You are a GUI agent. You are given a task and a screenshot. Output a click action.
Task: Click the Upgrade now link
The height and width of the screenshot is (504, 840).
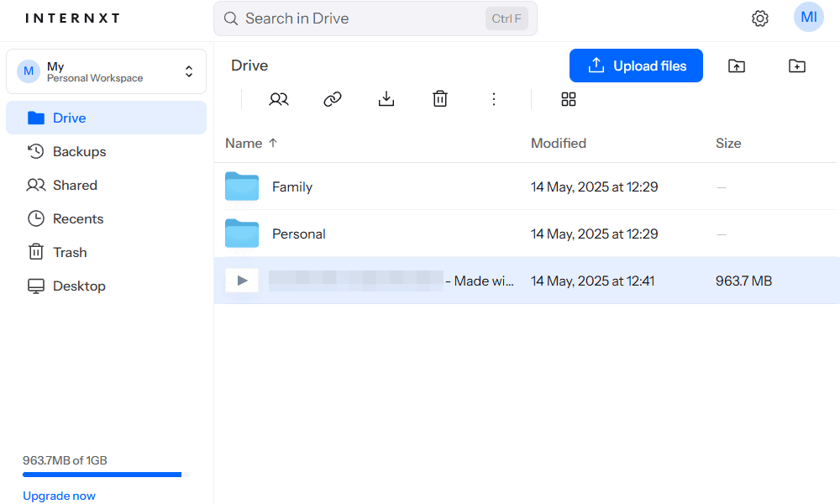pyautogui.click(x=59, y=496)
